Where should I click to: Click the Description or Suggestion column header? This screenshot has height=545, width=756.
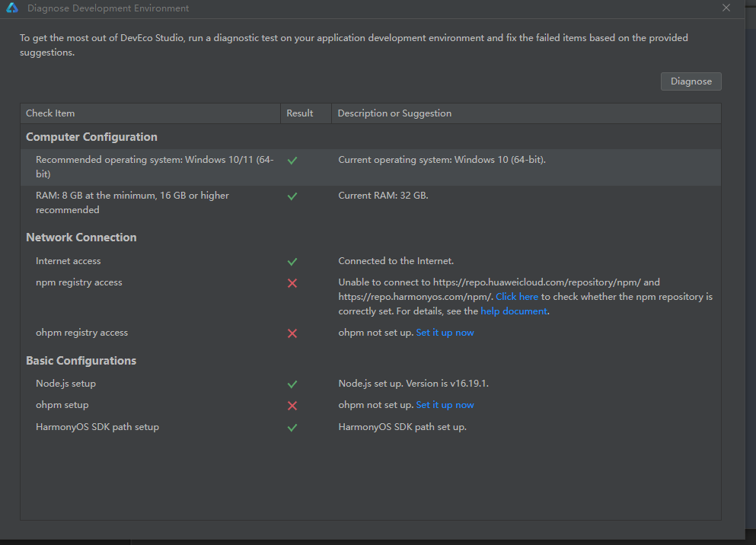[394, 113]
